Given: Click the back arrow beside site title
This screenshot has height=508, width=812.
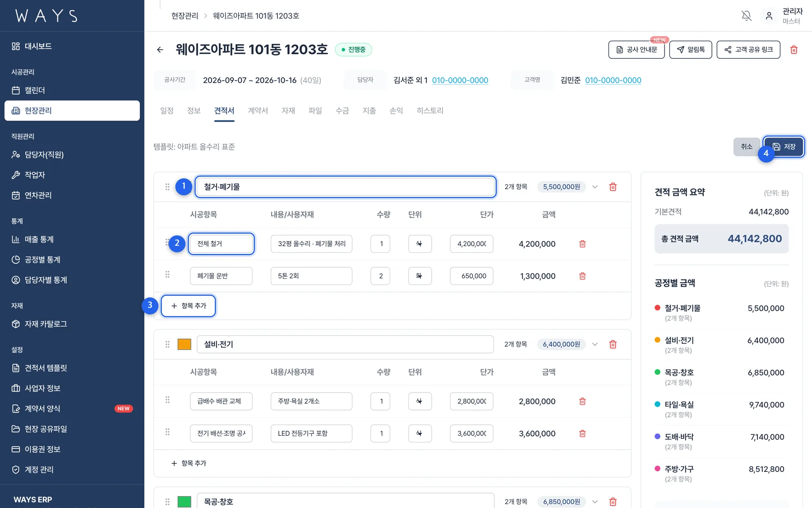Looking at the screenshot, I should coord(160,50).
